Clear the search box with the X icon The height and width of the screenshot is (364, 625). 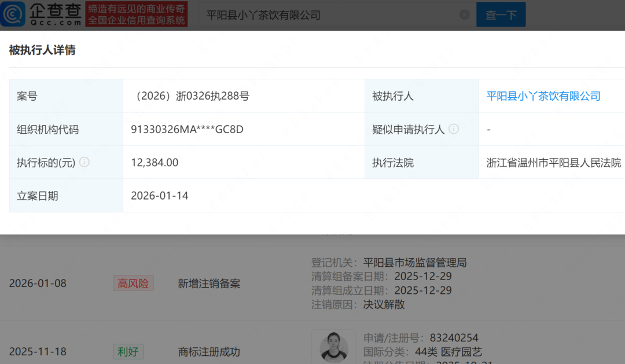click(x=464, y=14)
